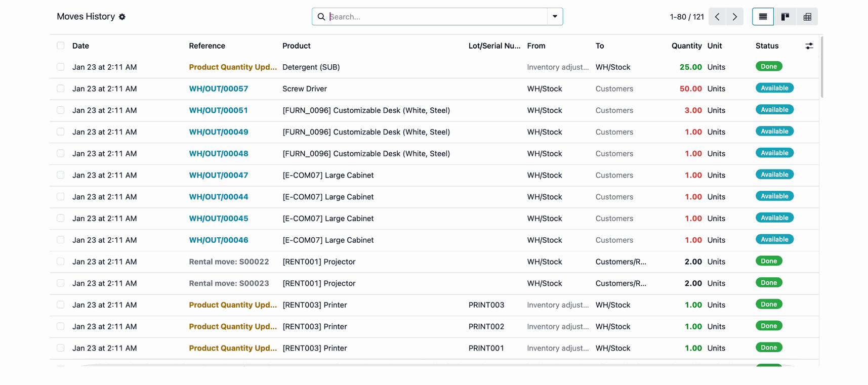Go to the next page of records
The image size is (868, 385).
click(x=734, y=17)
